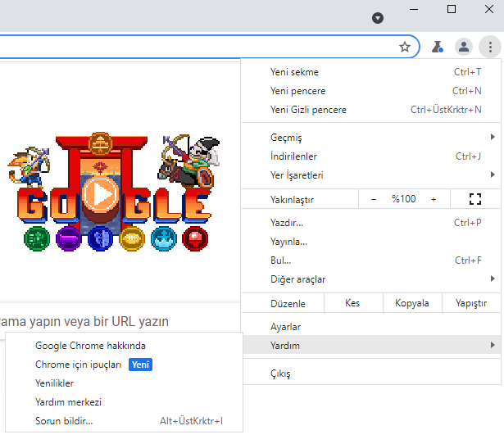Maximize the Chrome window
Image resolution: width=504 pixels, height=444 pixels.
pyautogui.click(x=452, y=9)
